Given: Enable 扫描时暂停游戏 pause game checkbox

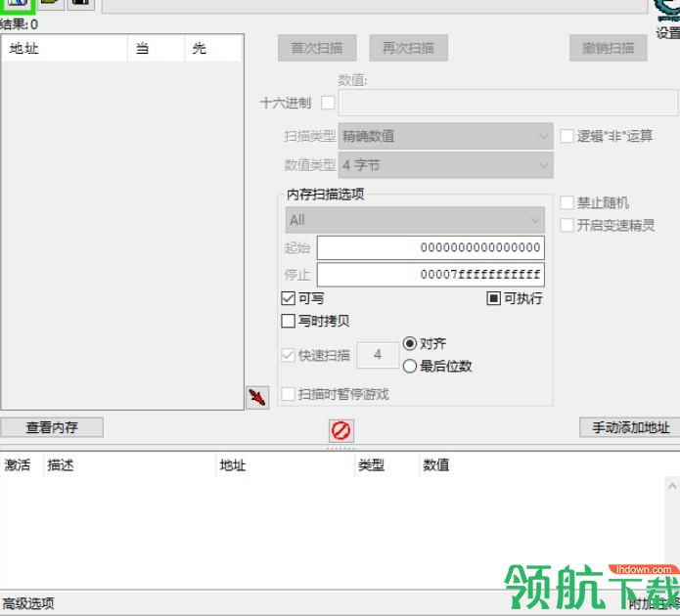Looking at the screenshot, I should [289, 394].
